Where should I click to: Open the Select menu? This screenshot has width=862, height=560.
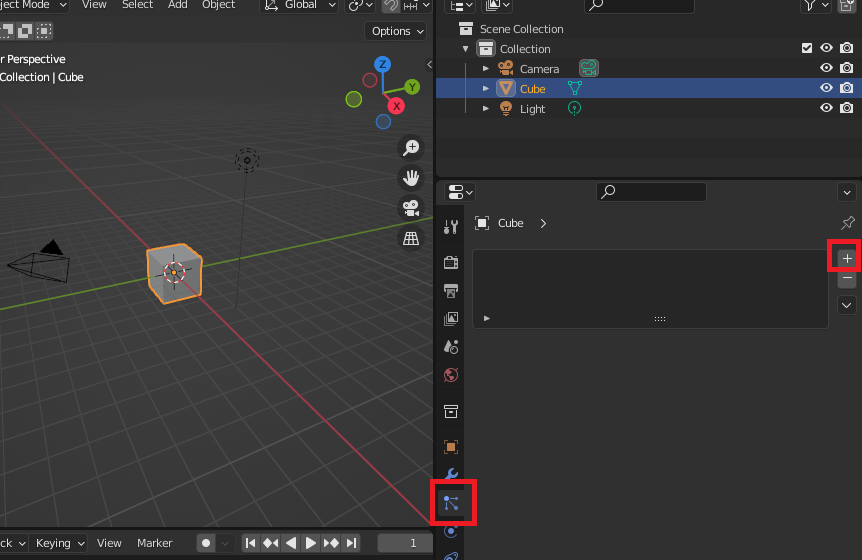137,5
